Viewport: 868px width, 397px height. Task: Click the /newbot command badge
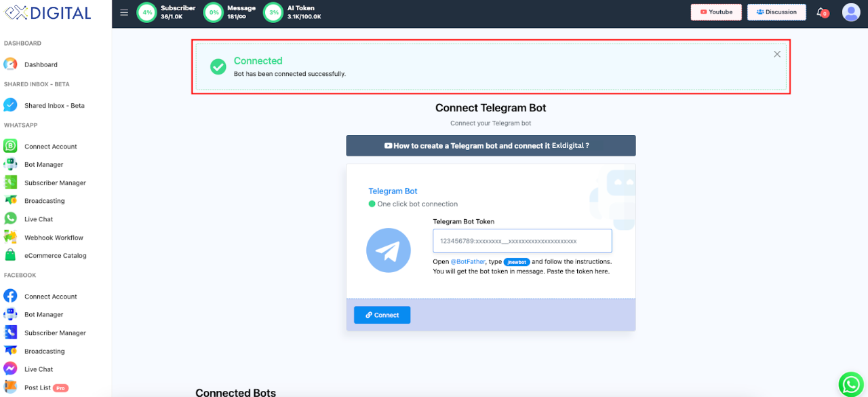coord(517,262)
